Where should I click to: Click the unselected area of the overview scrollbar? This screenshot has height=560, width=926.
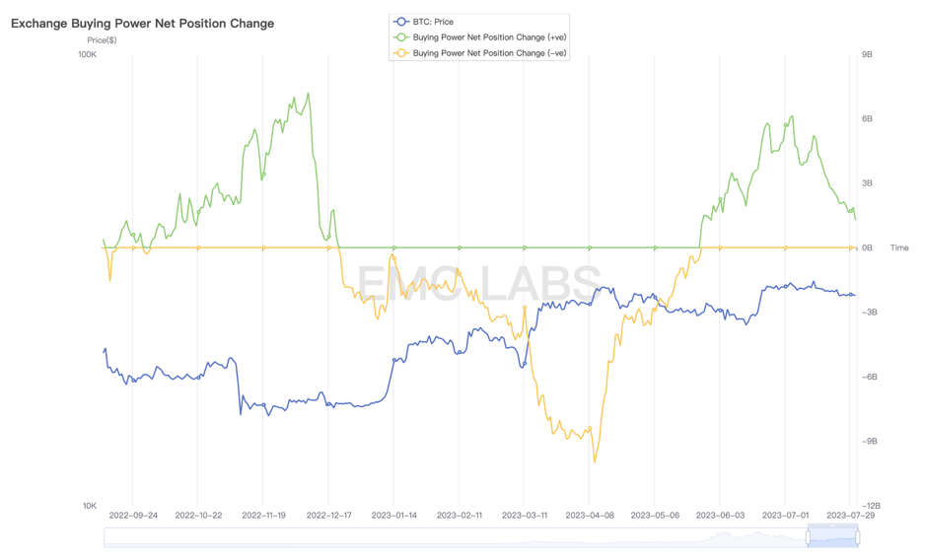tap(456, 537)
